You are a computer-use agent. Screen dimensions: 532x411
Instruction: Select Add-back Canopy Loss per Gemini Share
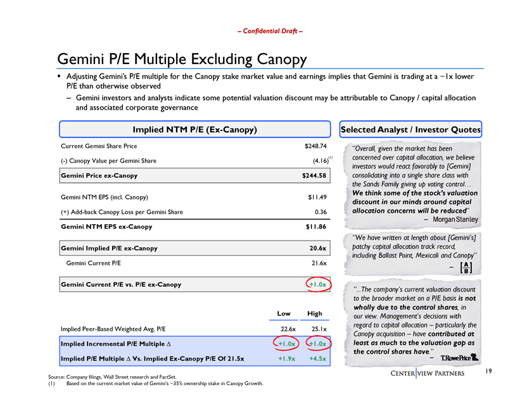tap(122, 212)
